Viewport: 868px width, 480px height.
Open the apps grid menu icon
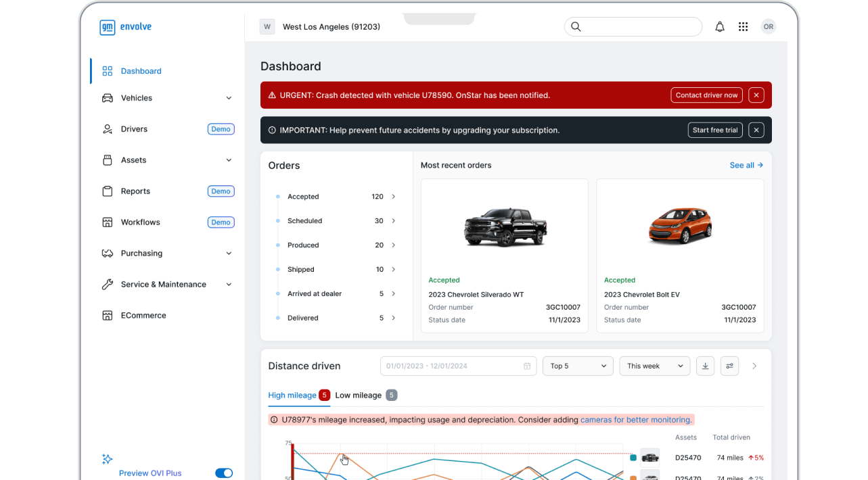point(743,27)
